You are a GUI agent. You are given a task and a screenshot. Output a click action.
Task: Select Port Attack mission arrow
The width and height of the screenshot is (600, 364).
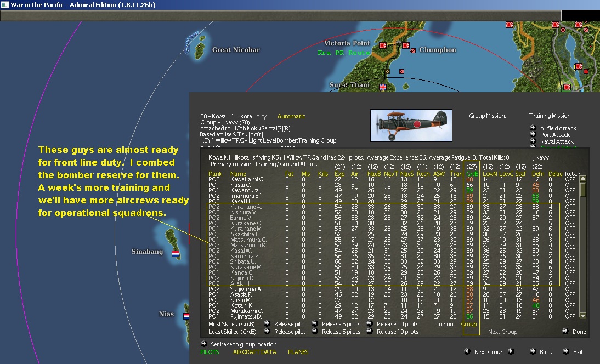point(533,134)
